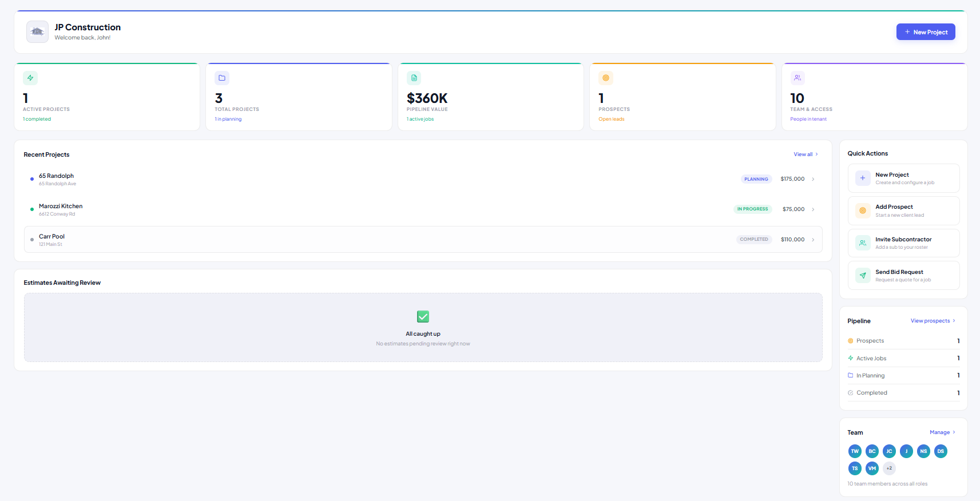Click the New Project button in header
The height and width of the screenshot is (501, 980).
(x=926, y=32)
